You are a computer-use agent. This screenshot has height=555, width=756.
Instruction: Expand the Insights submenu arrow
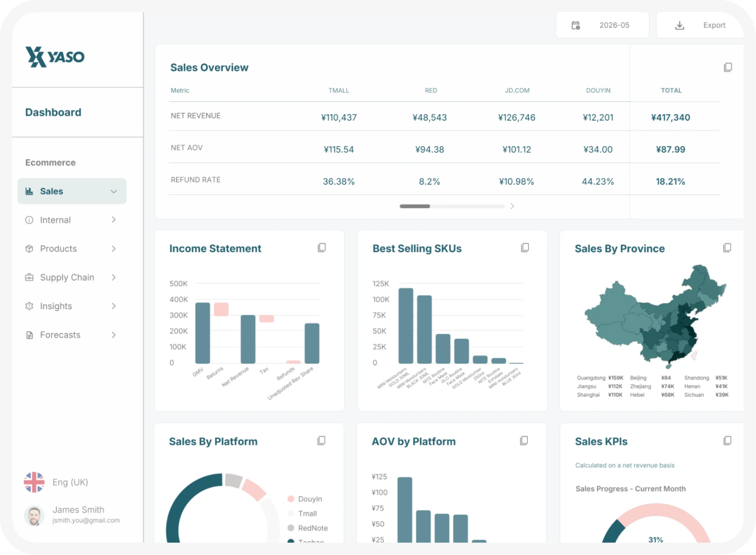[114, 306]
